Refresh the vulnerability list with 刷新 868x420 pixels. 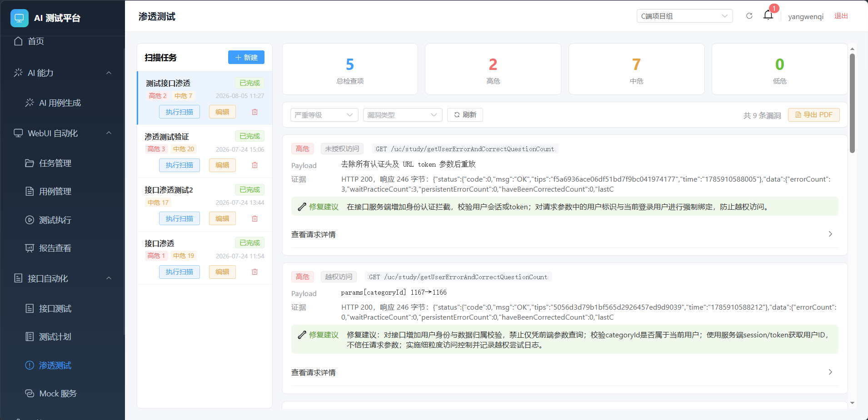pyautogui.click(x=465, y=115)
